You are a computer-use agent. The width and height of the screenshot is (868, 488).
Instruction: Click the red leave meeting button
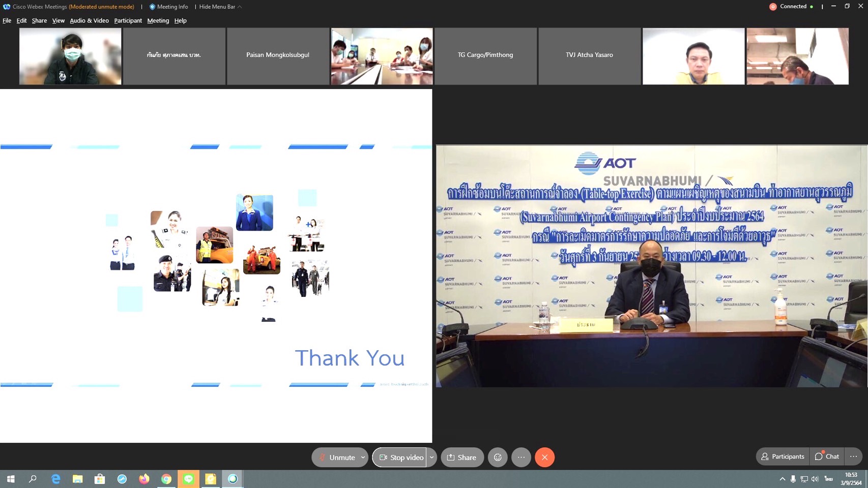coord(544,457)
